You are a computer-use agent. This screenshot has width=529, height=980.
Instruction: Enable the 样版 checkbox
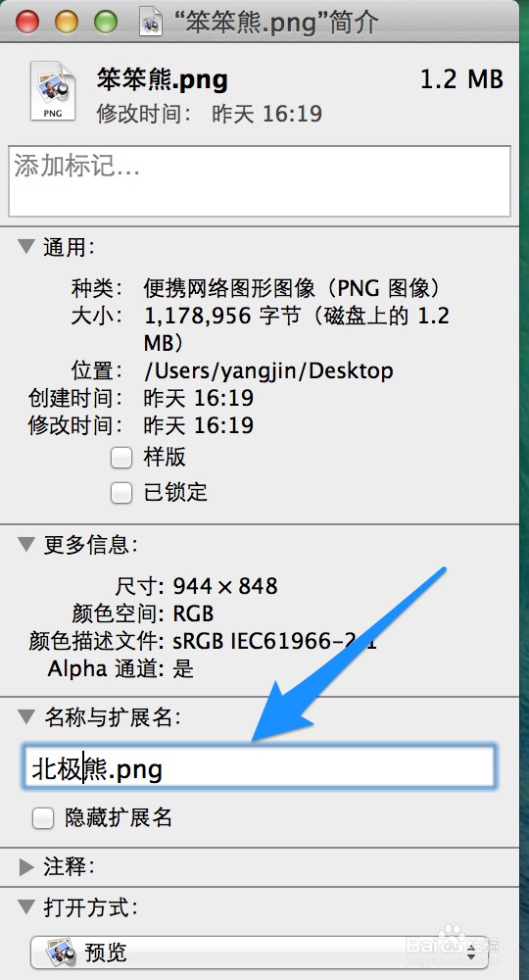121,458
